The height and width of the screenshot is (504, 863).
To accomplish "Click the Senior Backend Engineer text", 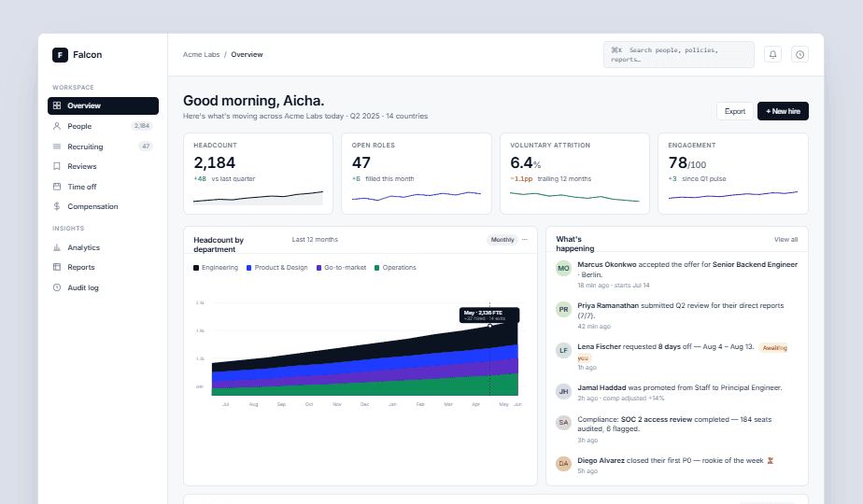I will point(755,265).
